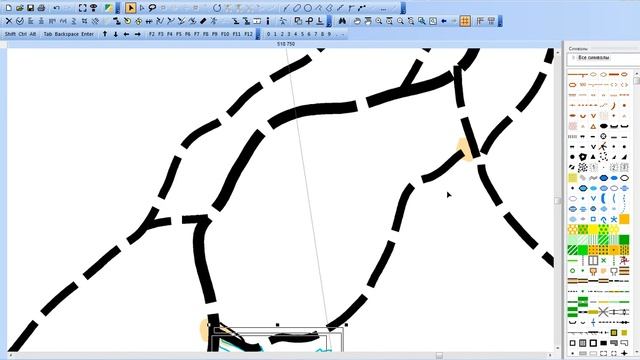Click the green-yellow map layer icon
Viewport: 640px width, 360px height.
click(109, 8)
